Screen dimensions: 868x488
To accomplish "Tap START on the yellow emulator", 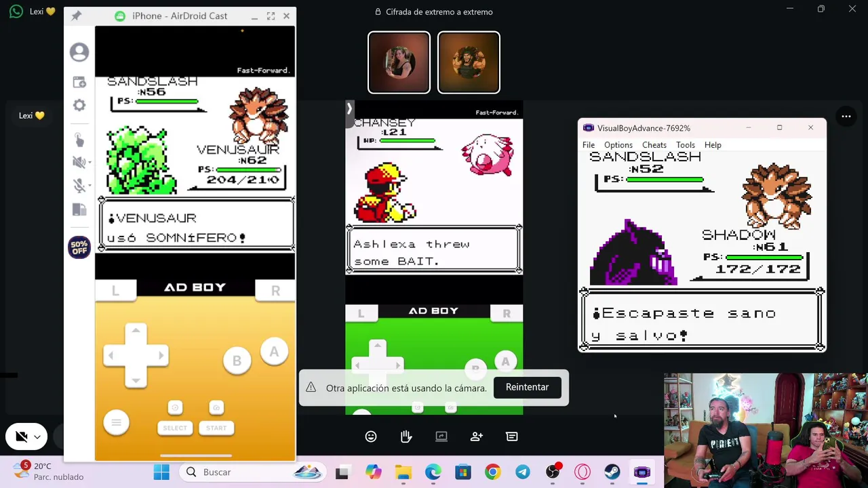I will [x=216, y=428].
